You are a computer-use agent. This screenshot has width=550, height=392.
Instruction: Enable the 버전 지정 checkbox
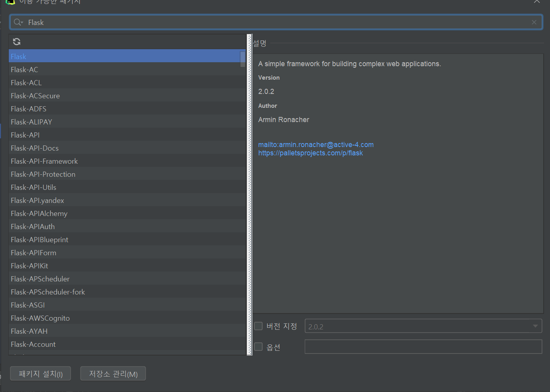(258, 326)
